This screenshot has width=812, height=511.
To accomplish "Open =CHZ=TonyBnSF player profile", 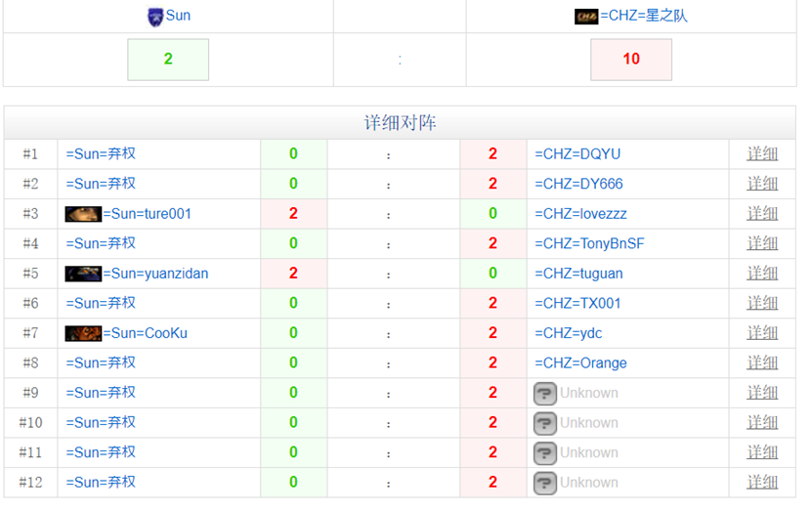I will pos(588,243).
